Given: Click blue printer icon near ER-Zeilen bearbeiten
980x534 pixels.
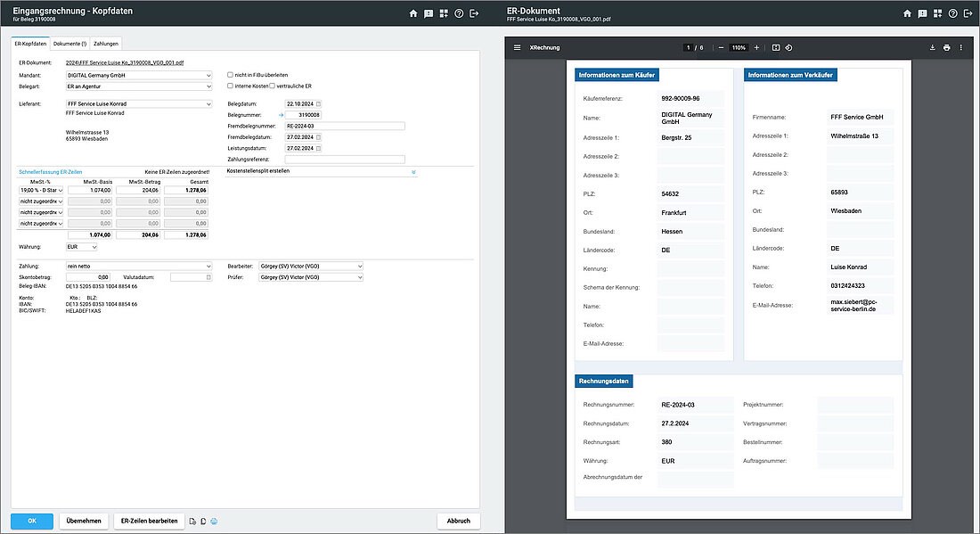Looking at the screenshot, I should (x=214, y=521).
